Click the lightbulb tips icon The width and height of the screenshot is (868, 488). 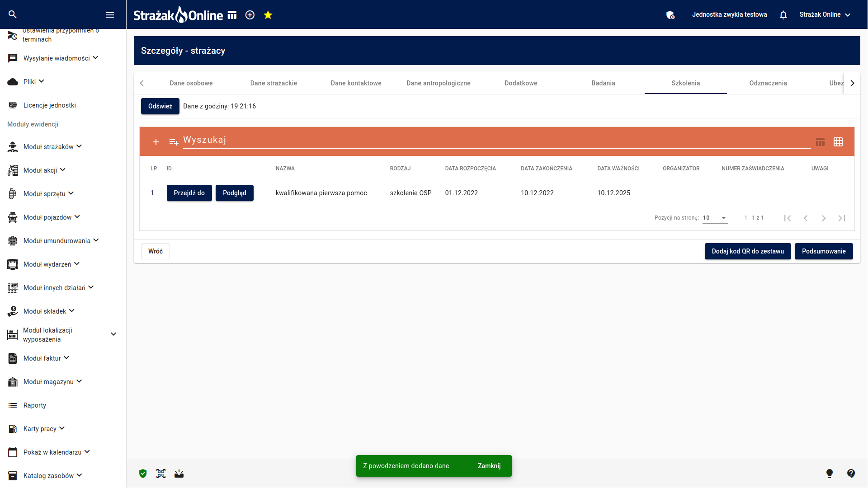830,474
